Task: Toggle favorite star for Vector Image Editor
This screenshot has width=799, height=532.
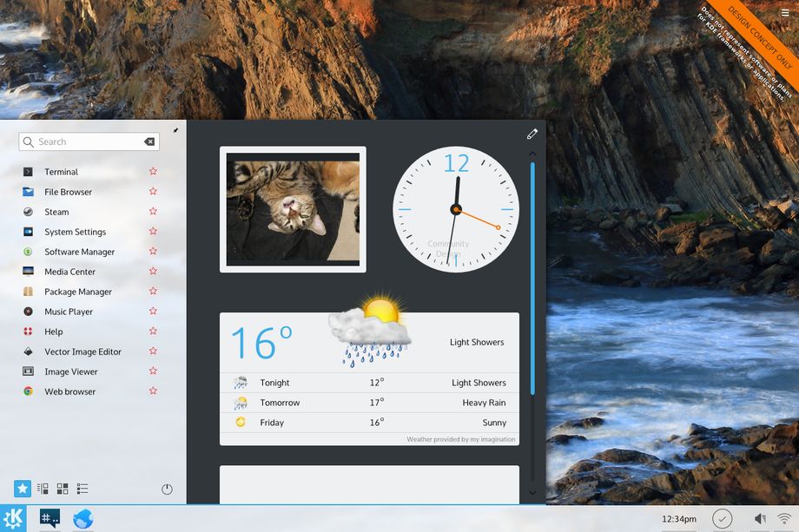Action: click(x=153, y=351)
